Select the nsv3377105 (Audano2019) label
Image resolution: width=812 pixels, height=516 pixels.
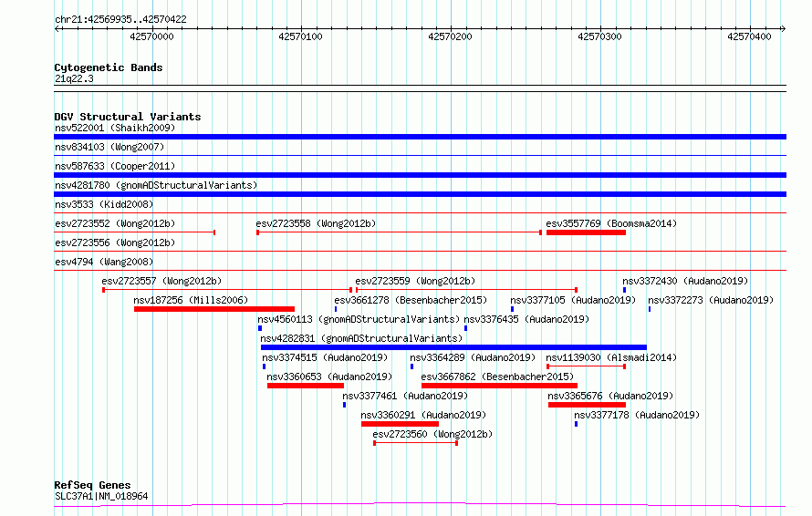coord(573,300)
